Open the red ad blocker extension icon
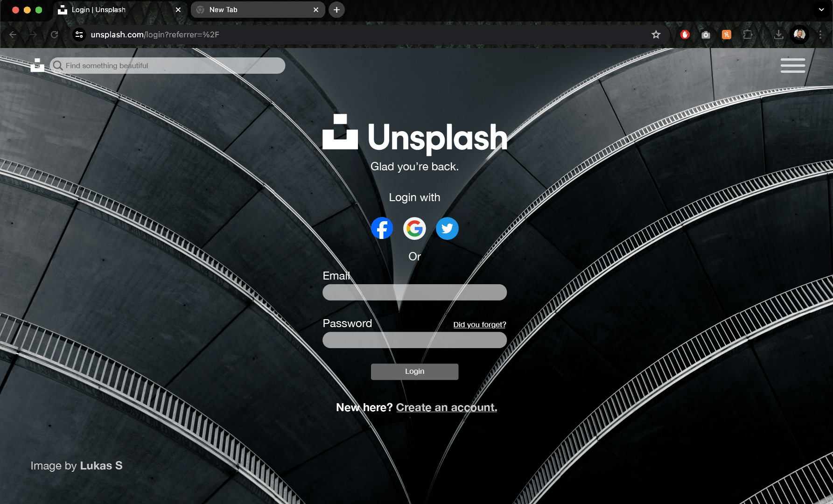Viewport: 833px width, 504px height. (685, 35)
